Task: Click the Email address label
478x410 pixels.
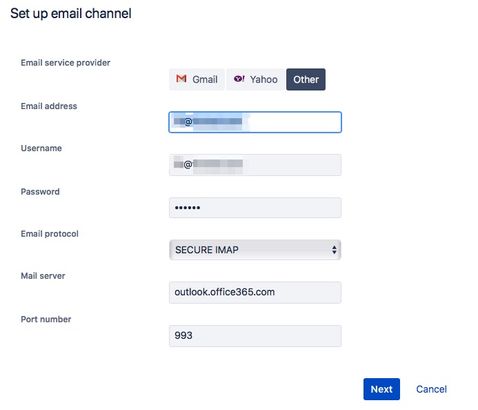Action: 49,106
